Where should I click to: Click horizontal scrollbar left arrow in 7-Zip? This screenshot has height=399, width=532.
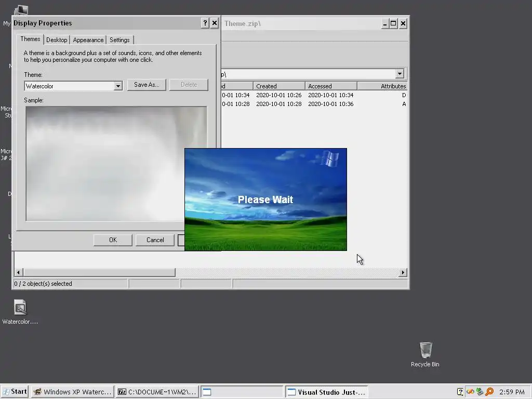point(19,272)
